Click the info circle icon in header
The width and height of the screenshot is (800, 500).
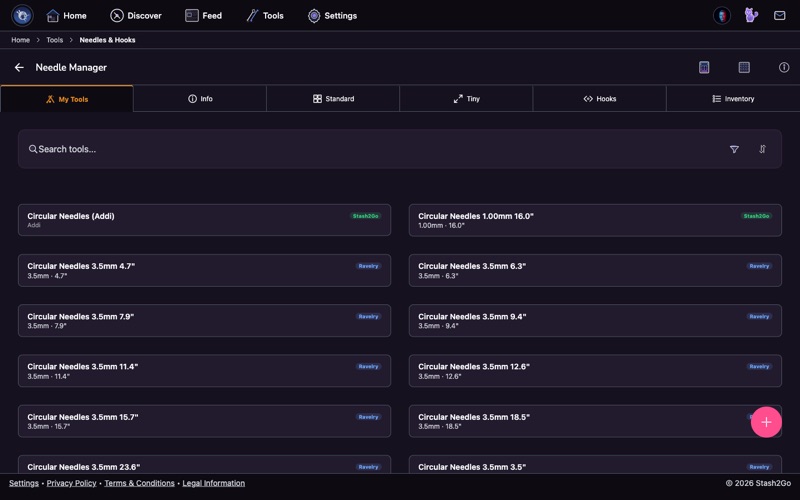point(784,67)
